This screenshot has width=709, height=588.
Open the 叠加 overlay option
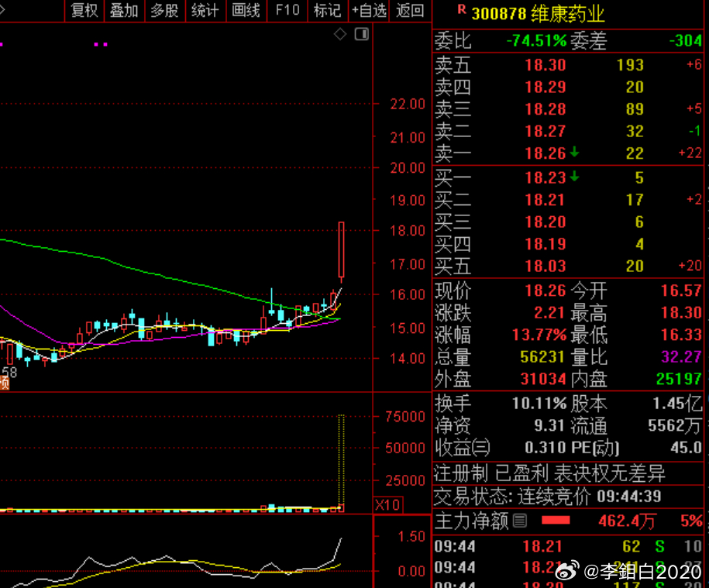(124, 10)
